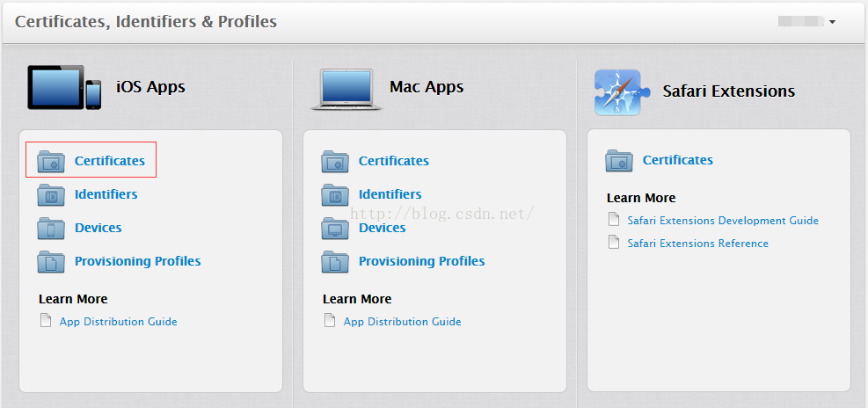
Task: Click the Mac Apps heading
Action: pyautogui.click(x=427, y=87)
